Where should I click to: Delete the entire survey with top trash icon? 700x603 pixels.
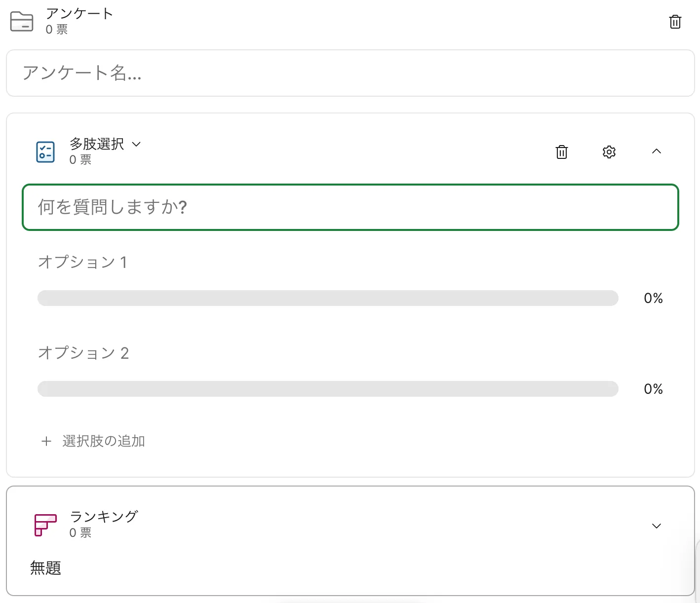(675, 22)
